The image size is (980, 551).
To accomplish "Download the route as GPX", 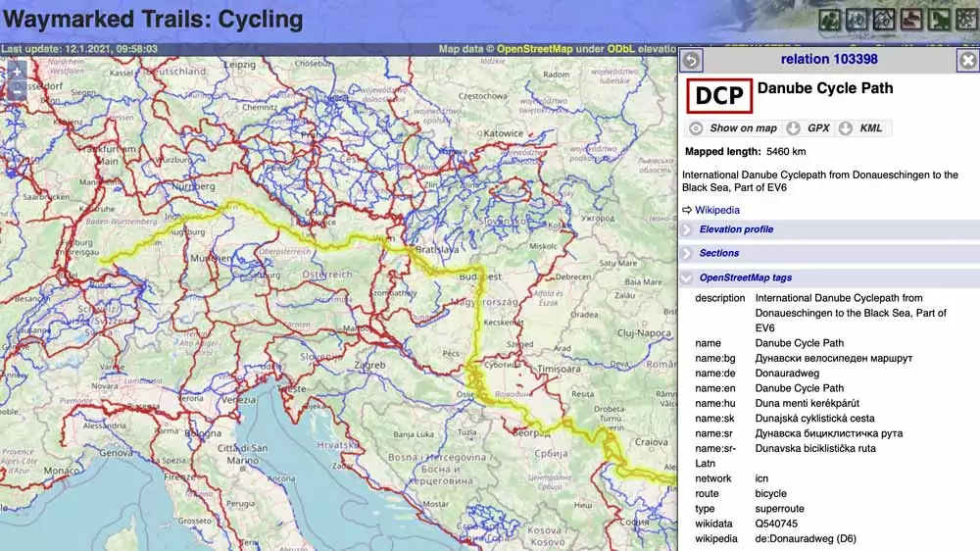I will point(810,128).
